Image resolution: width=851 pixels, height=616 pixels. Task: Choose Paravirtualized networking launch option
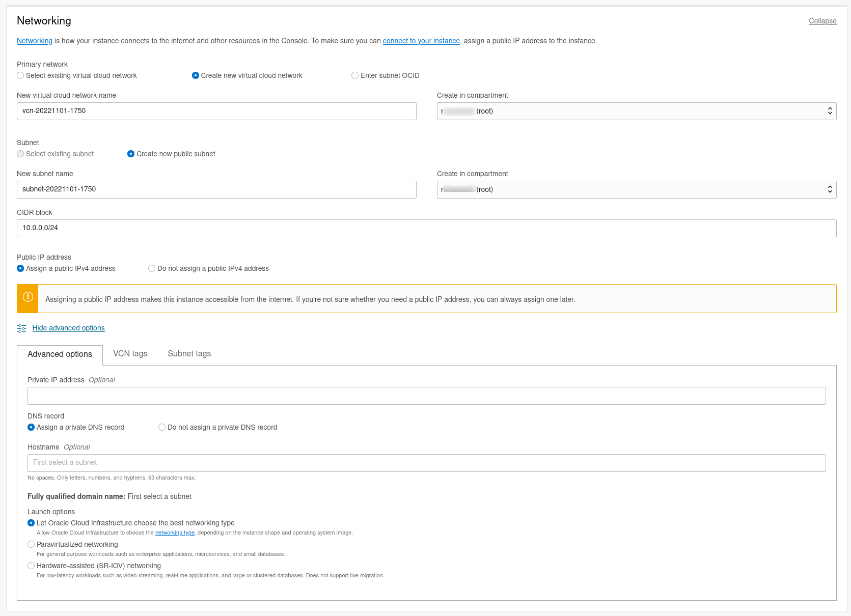click(x=31, y=544)
